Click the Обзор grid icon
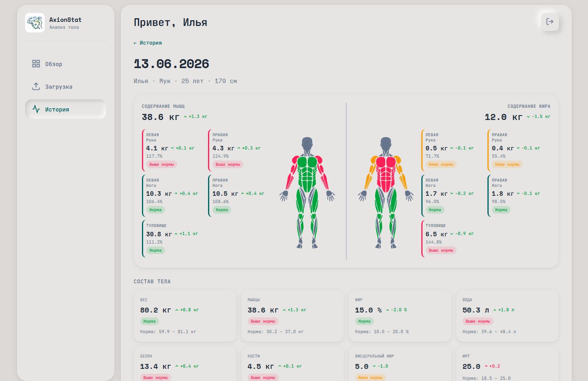588x381 pixels. [36, 64]
